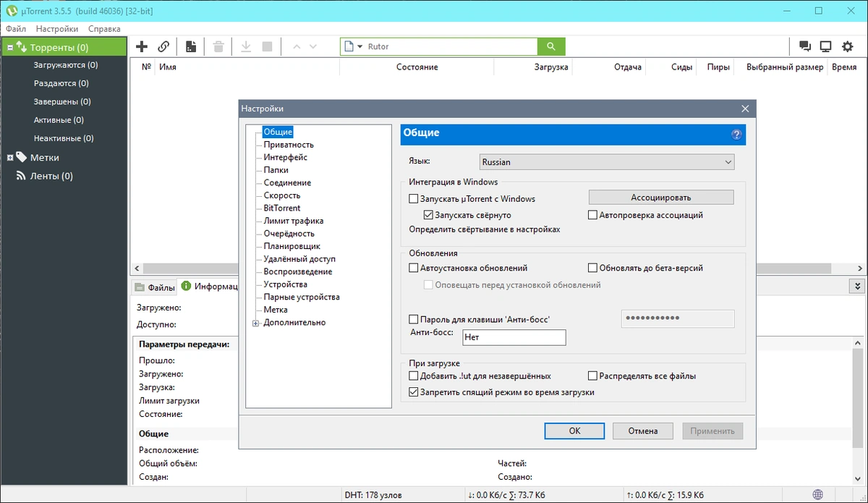This screenshot has height=503, width=868.
Task: Select Соединение in settings tree
Action: click(x=287, y=182)
